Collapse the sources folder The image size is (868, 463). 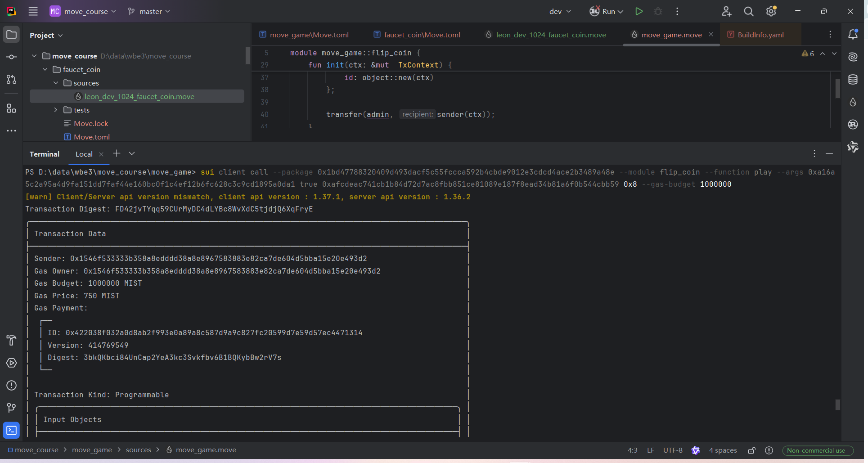[x=56, y=83]
